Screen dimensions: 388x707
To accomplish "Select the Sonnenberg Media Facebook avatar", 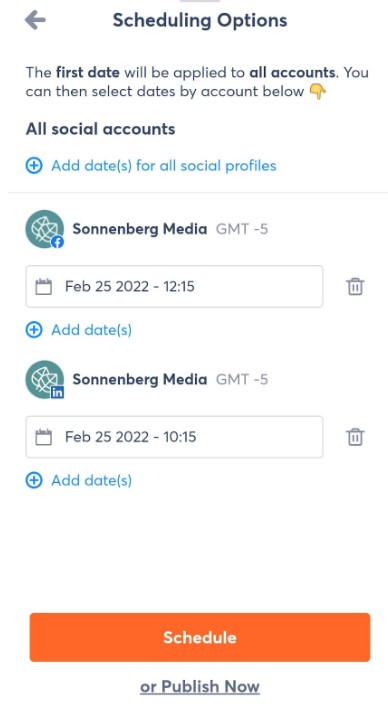I will click(x=44, y=229).
